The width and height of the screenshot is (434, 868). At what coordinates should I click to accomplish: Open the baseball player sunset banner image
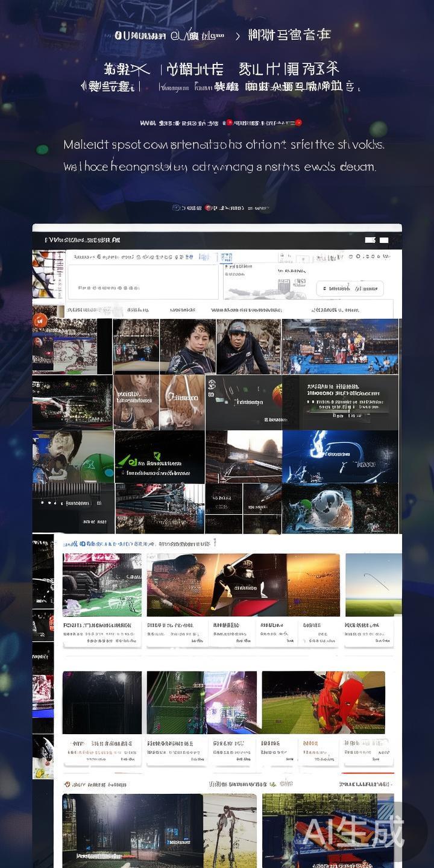(x=243, y=585)
